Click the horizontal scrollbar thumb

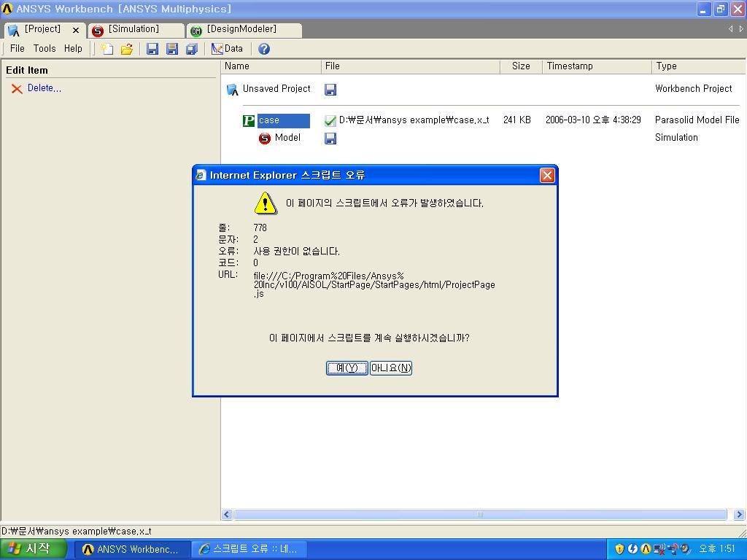pos(480,514)
